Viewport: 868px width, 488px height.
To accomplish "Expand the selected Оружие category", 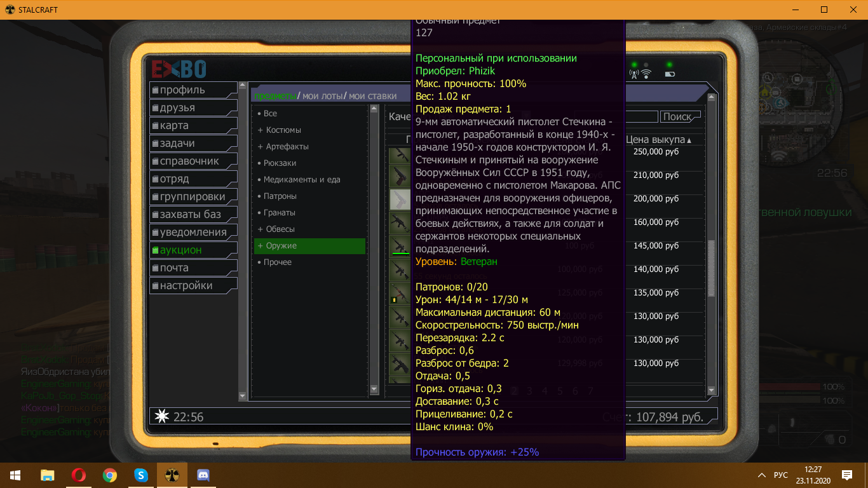I will coord(309,245).
